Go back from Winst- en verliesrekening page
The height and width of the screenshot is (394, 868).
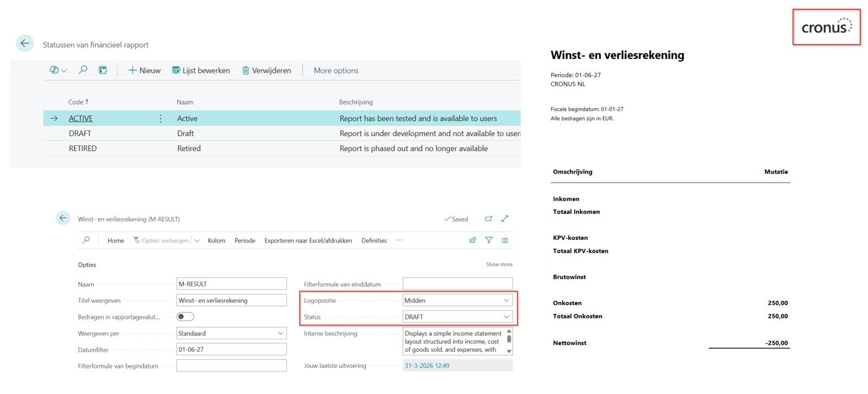click(x=63, y=218)
